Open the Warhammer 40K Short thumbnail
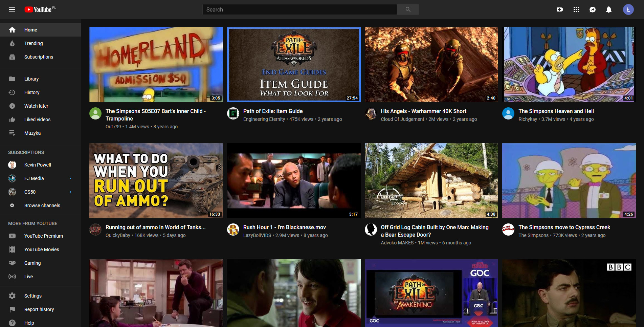 pos(431,65)
